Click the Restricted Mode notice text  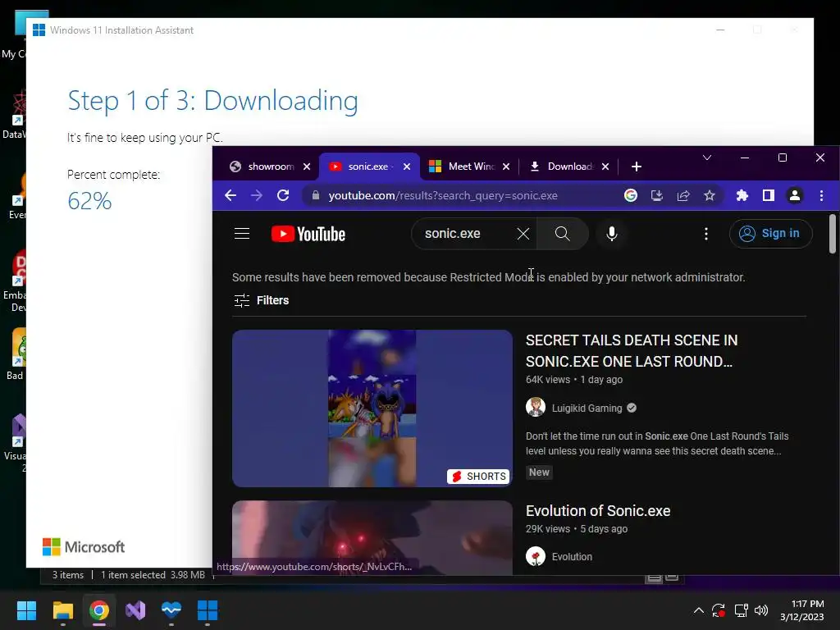point(489,277)
